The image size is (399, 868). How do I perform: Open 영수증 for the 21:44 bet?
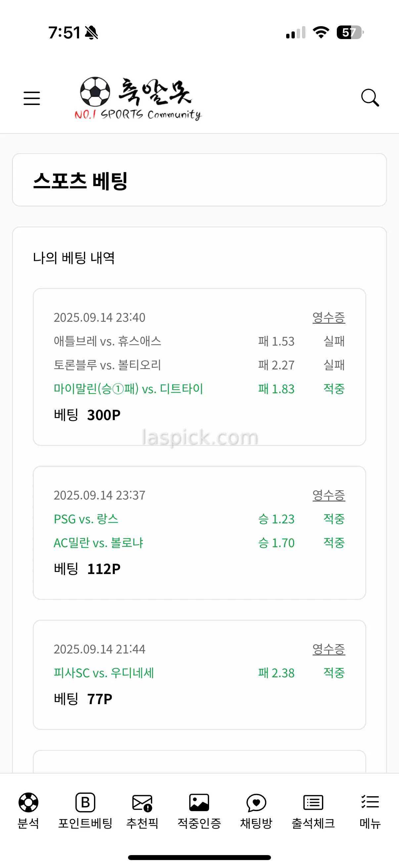[329, 649]
